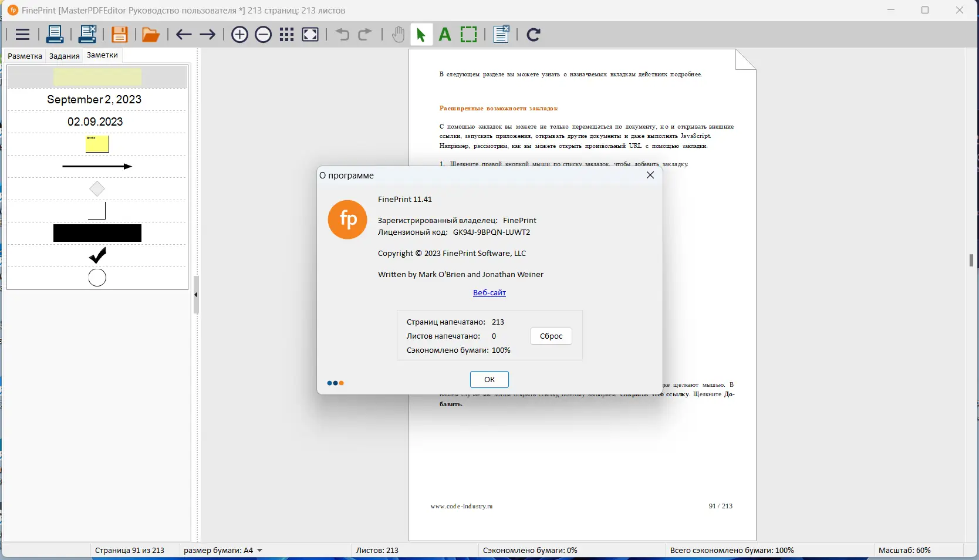Click the folded page corner
979x560 pixels.
[745, 59]
